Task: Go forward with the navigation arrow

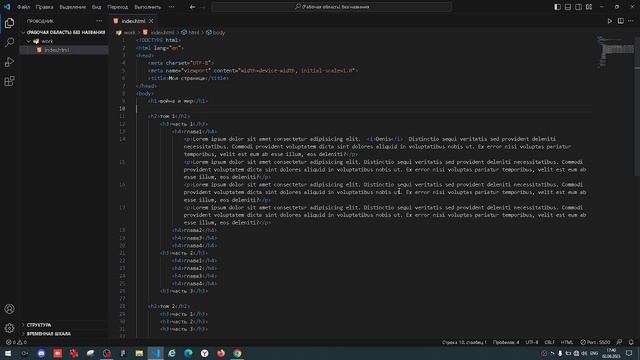Action: point(203,7)
